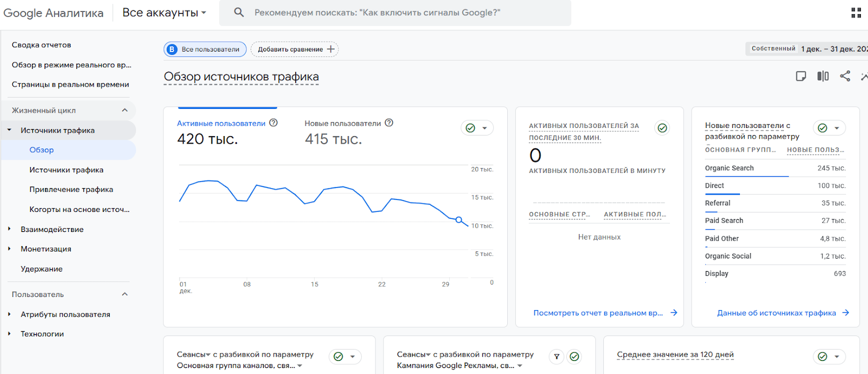The image size is (868, 374).
Task: Open Обзор в режиме реального времени
Action: pyautogui.click(x=72, y=65)
